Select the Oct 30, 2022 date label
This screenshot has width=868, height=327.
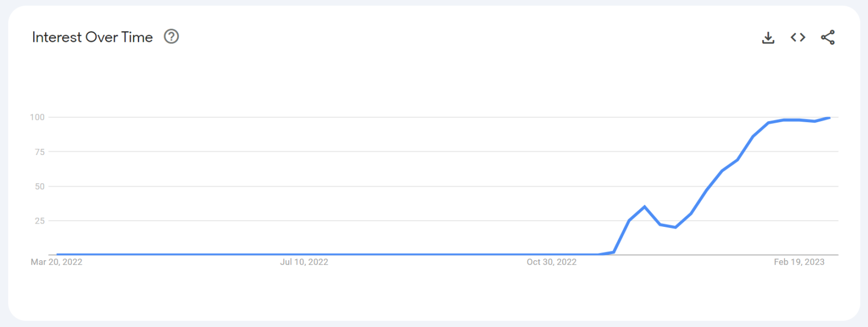[x=552, y=262]
